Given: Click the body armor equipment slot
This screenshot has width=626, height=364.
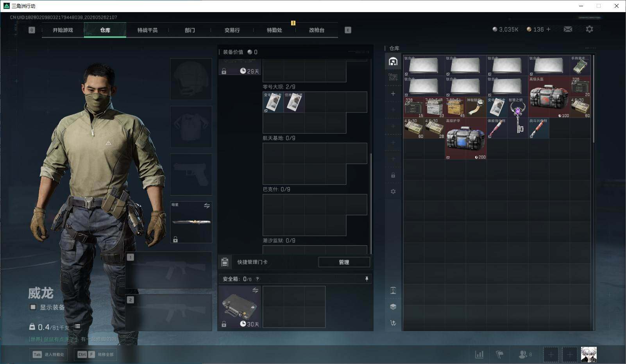Looking at the screenshot, I should click(191, 127).
